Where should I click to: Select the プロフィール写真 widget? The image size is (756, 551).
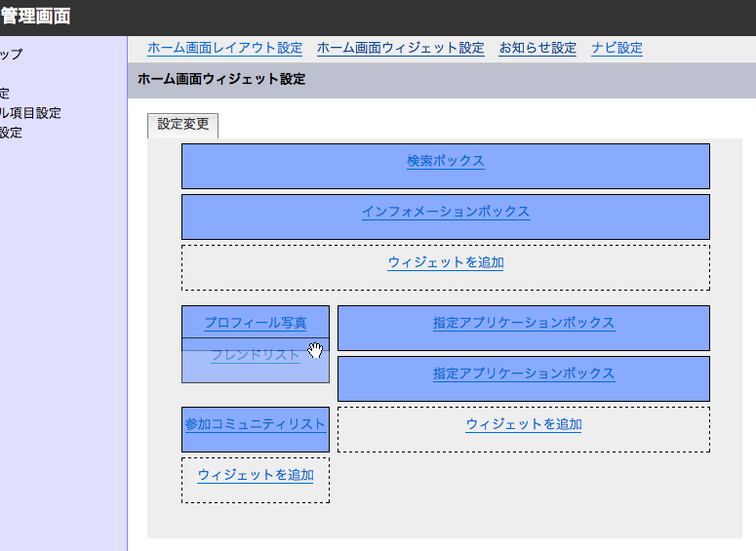pyautogui.click(x=255, y=323)
